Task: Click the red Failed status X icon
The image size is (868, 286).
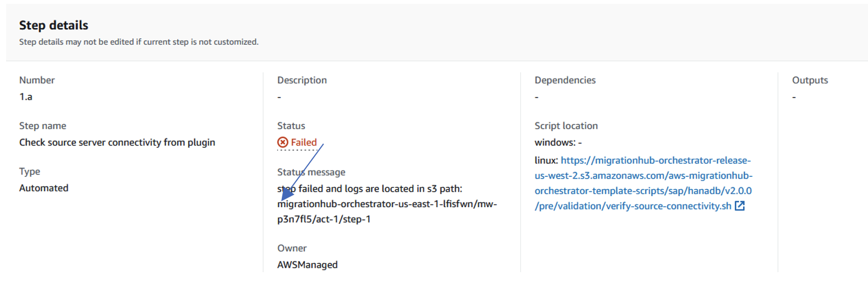Action: point(282,142)
